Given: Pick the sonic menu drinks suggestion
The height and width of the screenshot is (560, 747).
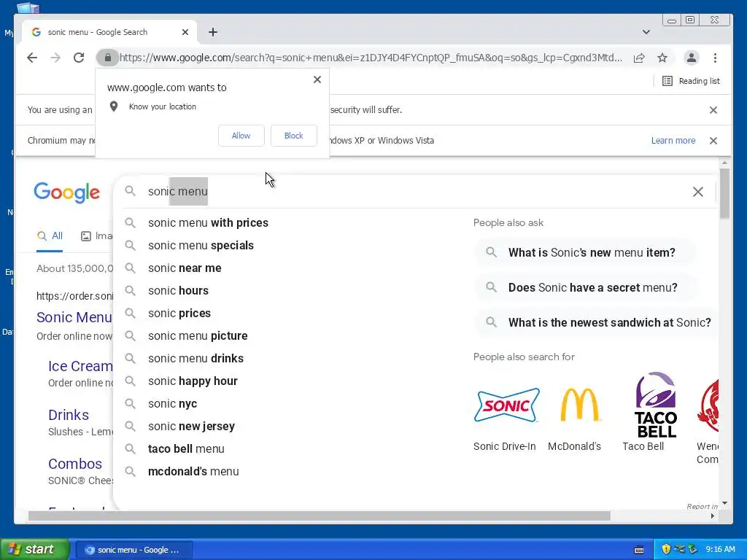Looking at the screenshot, I should (196, 359).
